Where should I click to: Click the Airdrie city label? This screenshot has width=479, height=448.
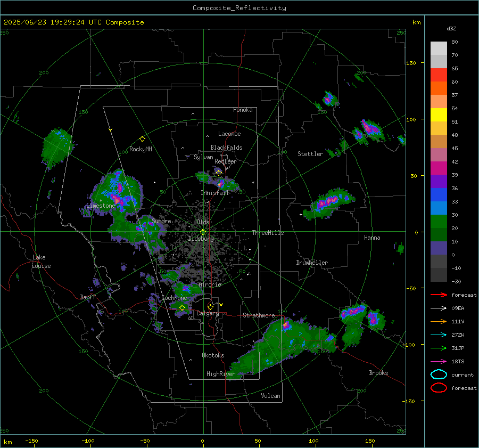pyautogui.click(x=210, y=284)
